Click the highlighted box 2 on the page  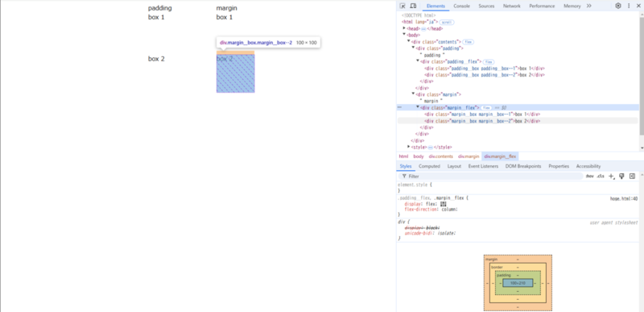click(235, 73)
